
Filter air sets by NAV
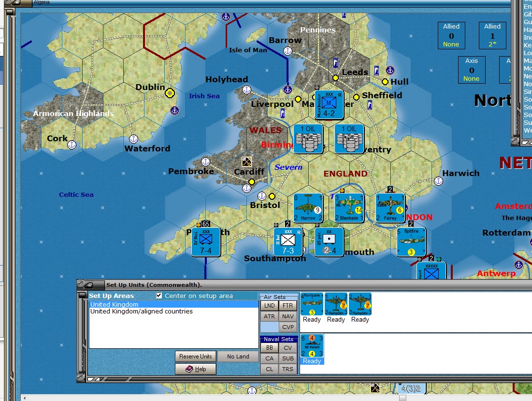(288, 316)
